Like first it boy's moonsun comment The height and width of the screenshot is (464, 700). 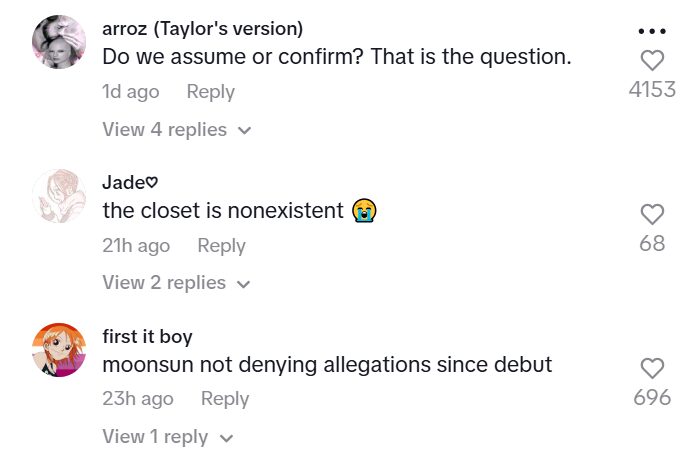point(652,368)
